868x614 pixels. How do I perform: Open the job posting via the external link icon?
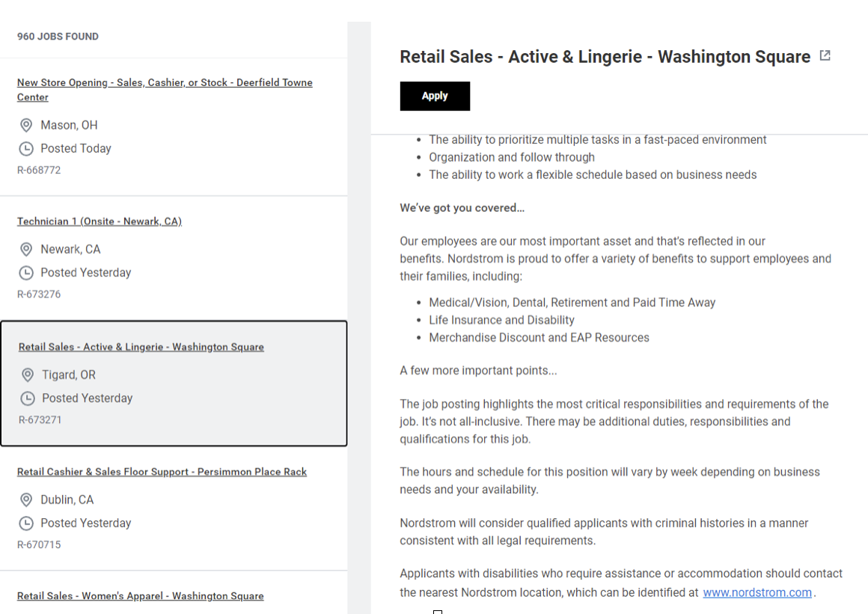point(825,55)
